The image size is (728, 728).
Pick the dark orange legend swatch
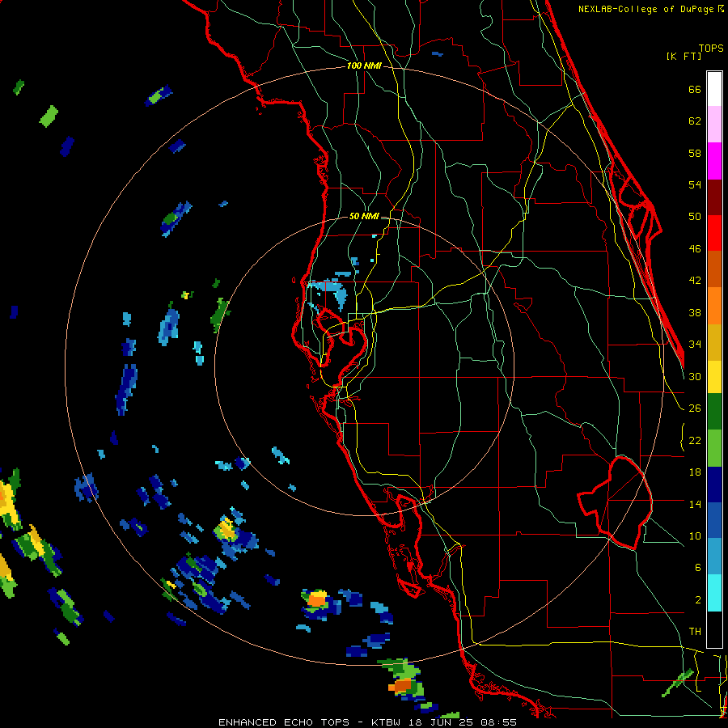click(x=714, y=269)
